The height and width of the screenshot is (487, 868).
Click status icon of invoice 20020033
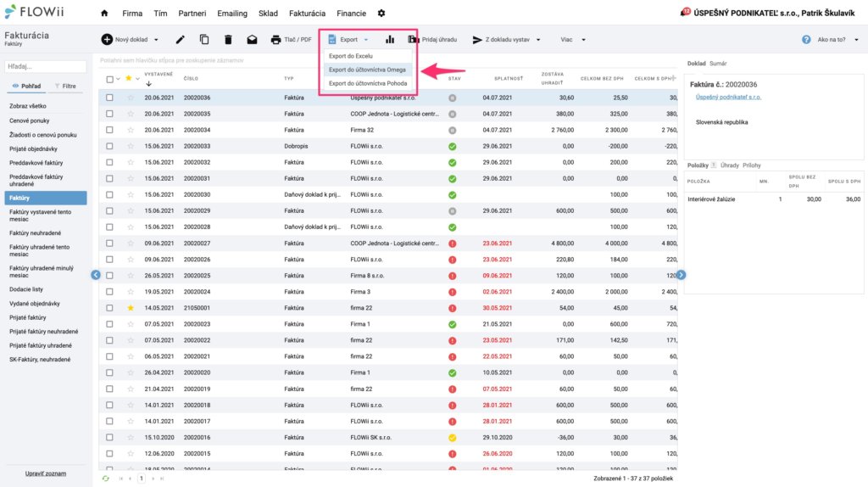tap(453, 146)
